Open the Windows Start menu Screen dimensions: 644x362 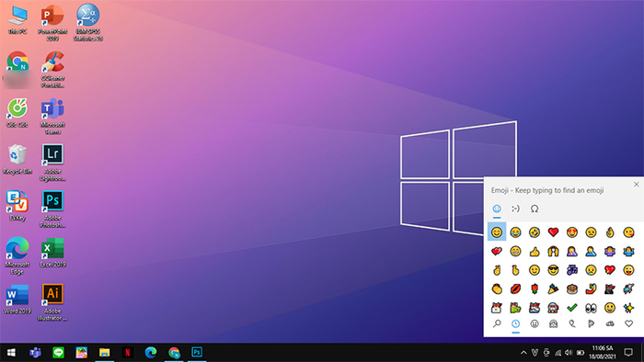point(11,353)
